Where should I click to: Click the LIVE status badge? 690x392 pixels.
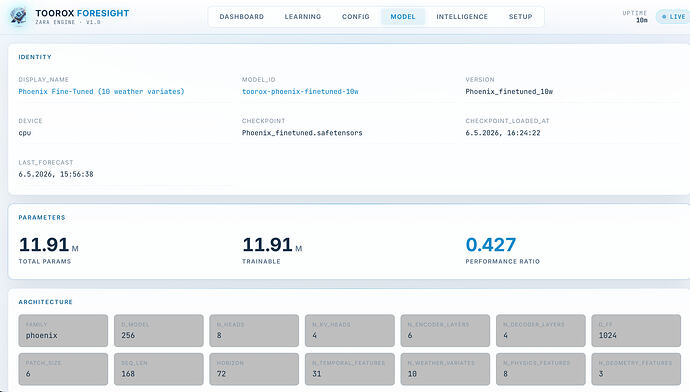pyautogui.click(x=673, y=17)
